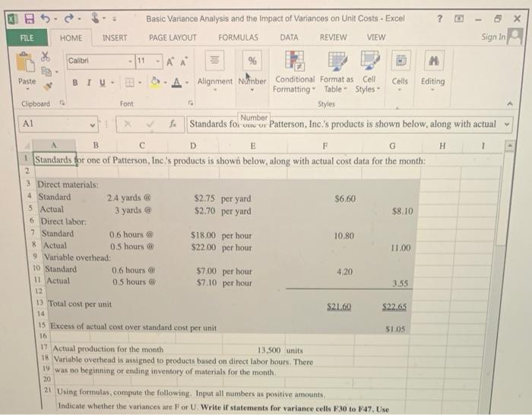
Task: Click the Touch mode icon
Action: pyautogui.click(x=95, y=18)
